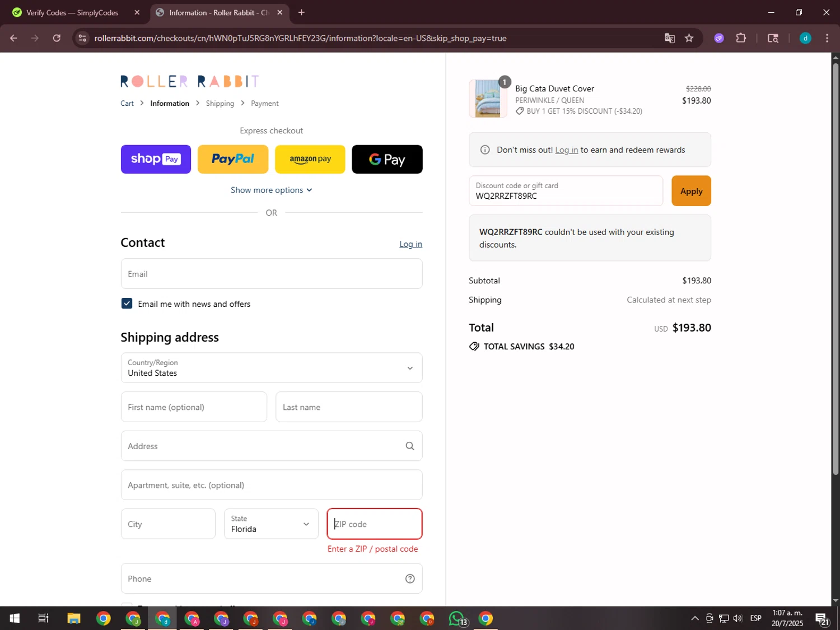The image size is (840, 630).
Task: Click the Big Cata Duvet Cover thumbnail
Action: [488, 99]
